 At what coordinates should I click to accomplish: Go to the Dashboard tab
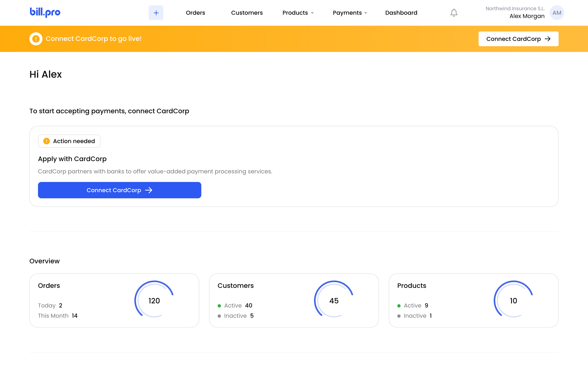pyautogui.click(x=401, y=13)
